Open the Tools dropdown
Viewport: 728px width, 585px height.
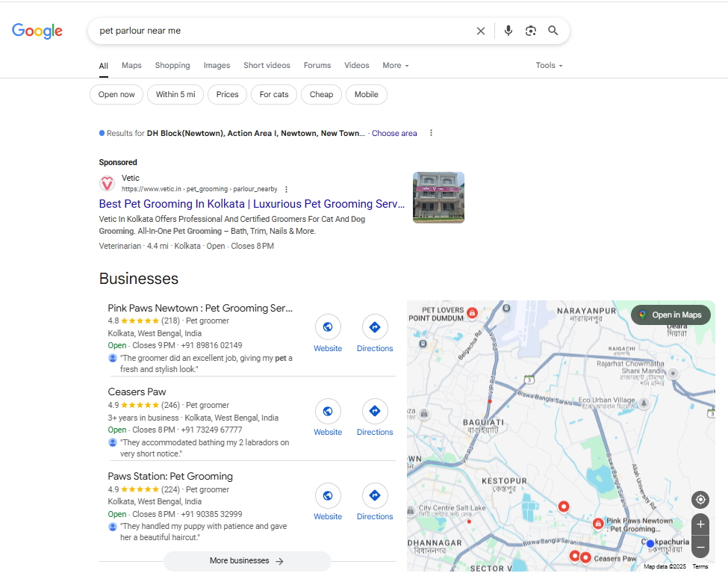[548, 66]
